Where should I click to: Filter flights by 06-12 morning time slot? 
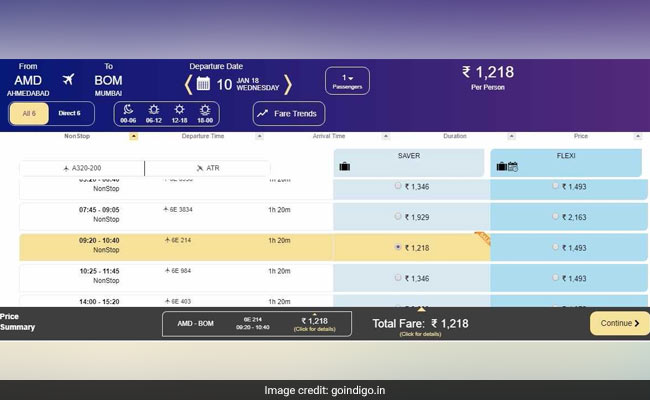tap(154, 114)
